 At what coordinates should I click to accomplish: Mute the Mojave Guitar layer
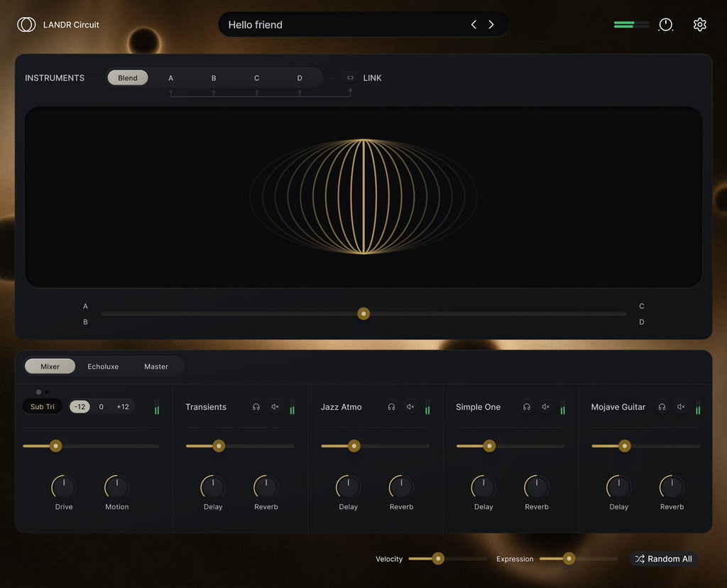pyautogui.click(x=681, y=407)
